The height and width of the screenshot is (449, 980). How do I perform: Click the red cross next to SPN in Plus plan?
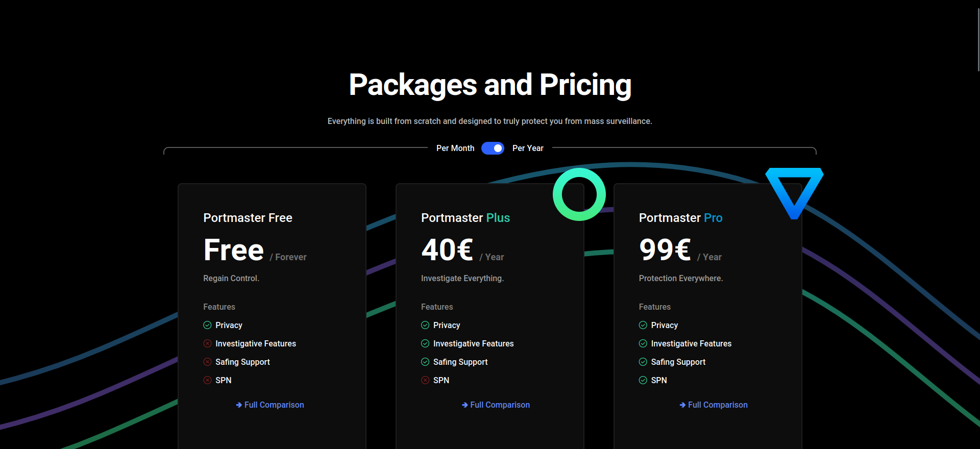coord(425,380)
